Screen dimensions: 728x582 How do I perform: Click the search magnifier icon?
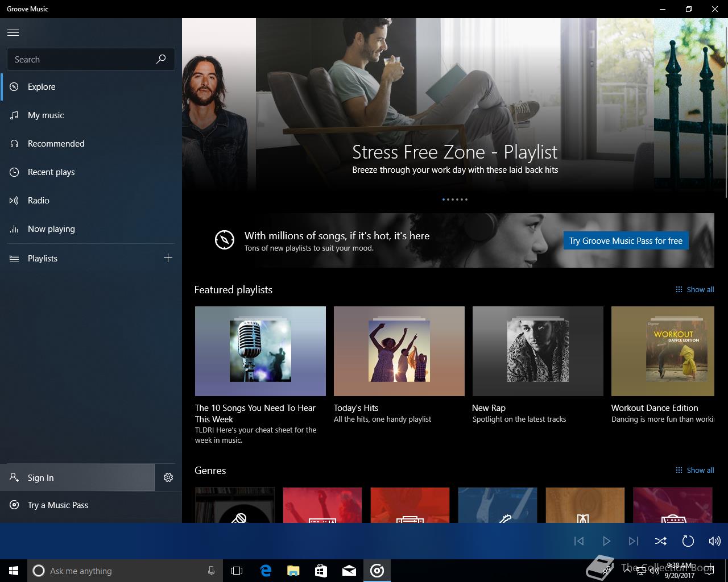click(161, 59)
